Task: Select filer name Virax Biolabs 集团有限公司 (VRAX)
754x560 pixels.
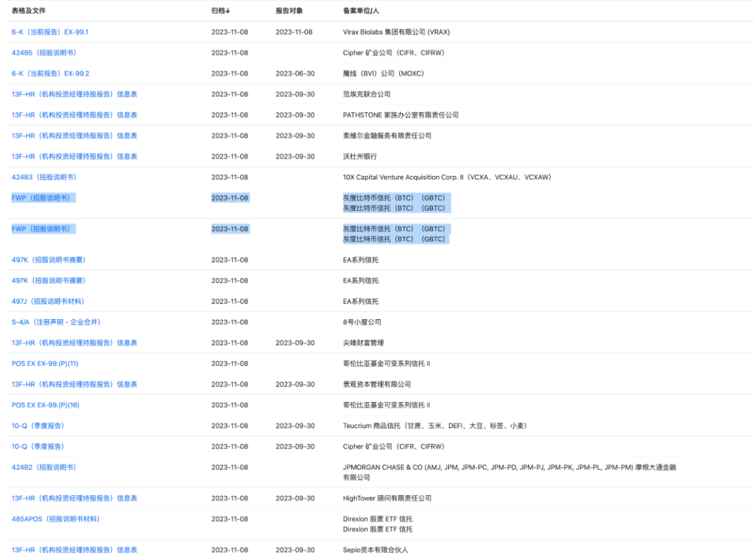Action: click(x=397, y=31)
